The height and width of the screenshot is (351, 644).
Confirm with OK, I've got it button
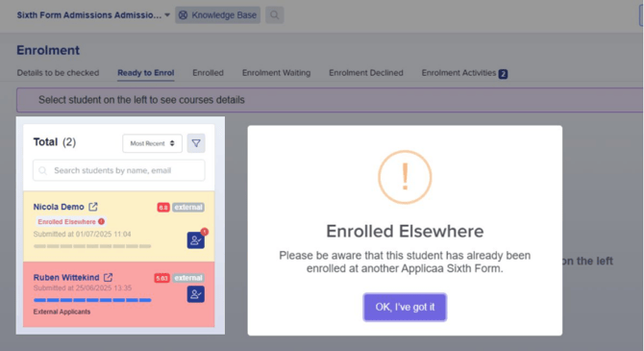pos(405,307)
